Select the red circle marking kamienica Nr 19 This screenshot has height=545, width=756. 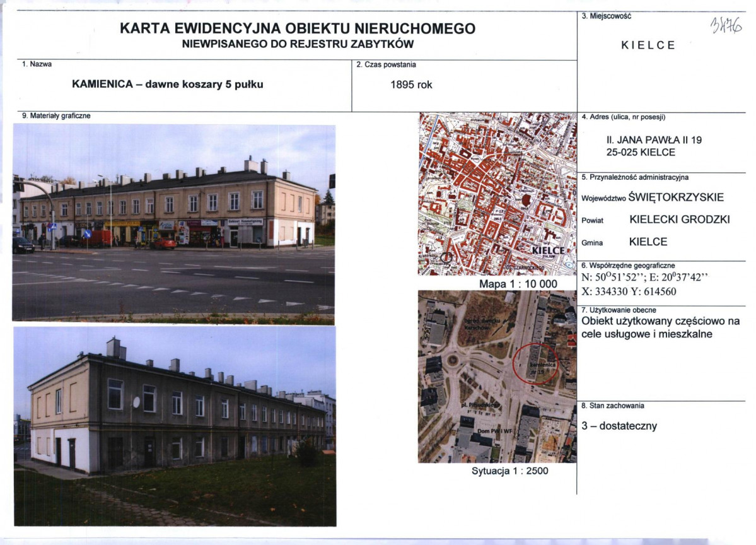[535, 363]
